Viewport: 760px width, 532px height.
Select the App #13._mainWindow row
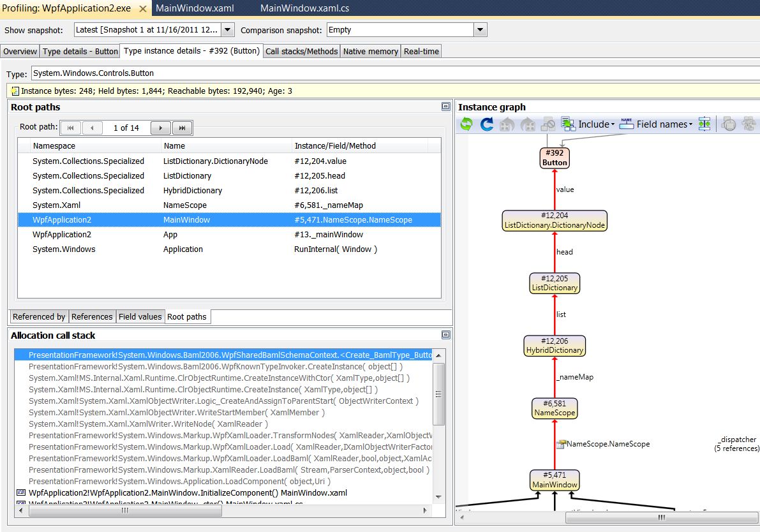tap(229, 235)
